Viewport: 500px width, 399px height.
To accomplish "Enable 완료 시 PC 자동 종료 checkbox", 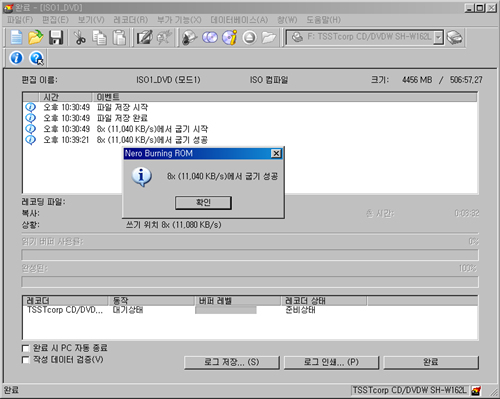I will point(25,348).
